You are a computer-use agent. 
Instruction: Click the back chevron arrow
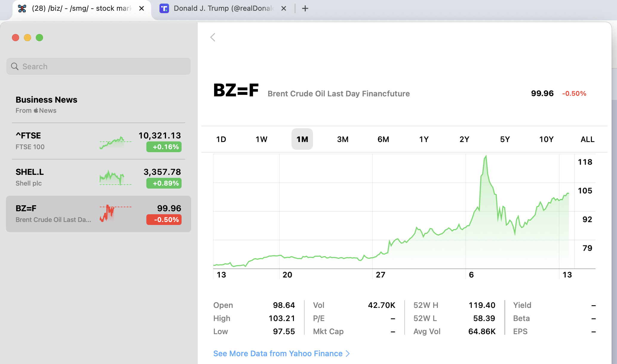213,37
